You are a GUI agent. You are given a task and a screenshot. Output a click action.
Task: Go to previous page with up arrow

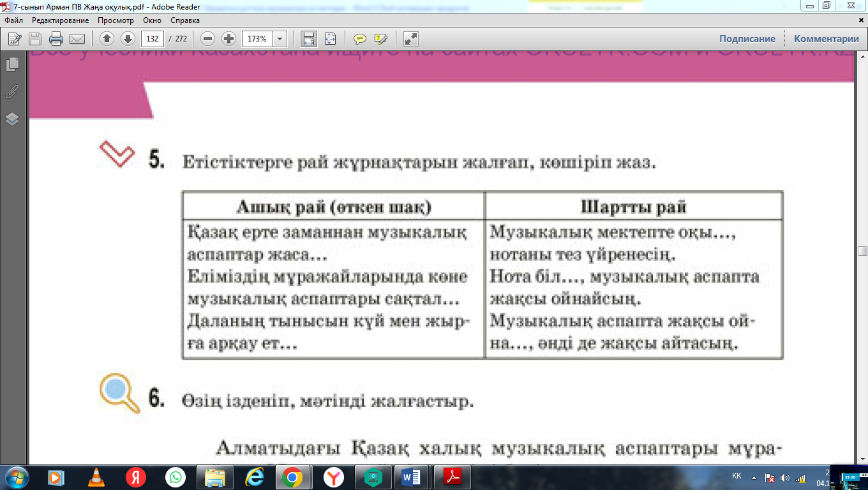click(107, 39)
